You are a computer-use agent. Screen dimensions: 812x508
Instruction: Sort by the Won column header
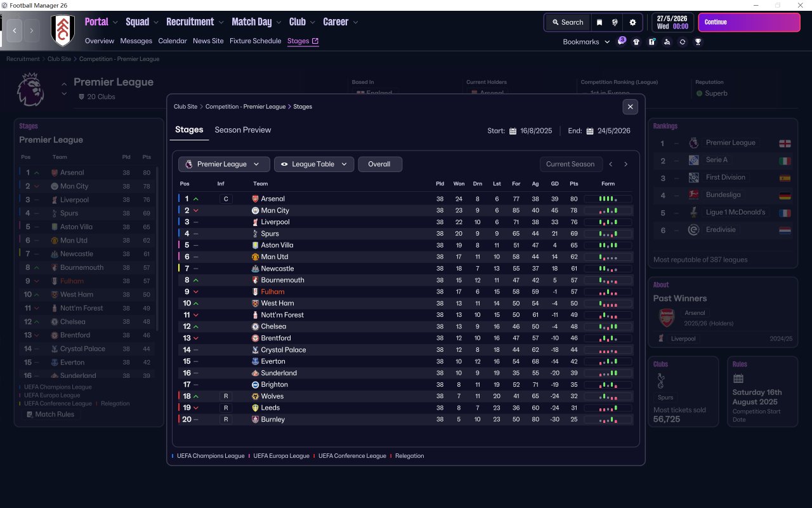click(x=459, y=184)
